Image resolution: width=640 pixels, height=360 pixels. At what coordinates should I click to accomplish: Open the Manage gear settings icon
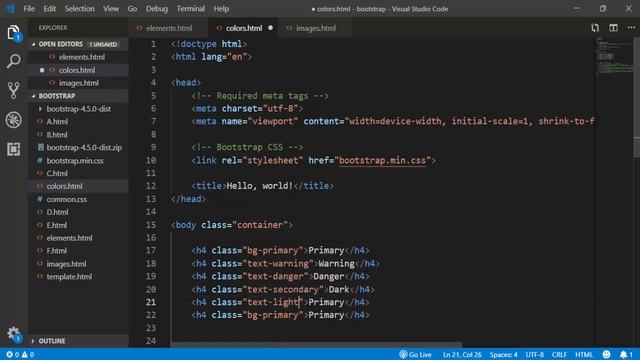(x=13, y=333)
